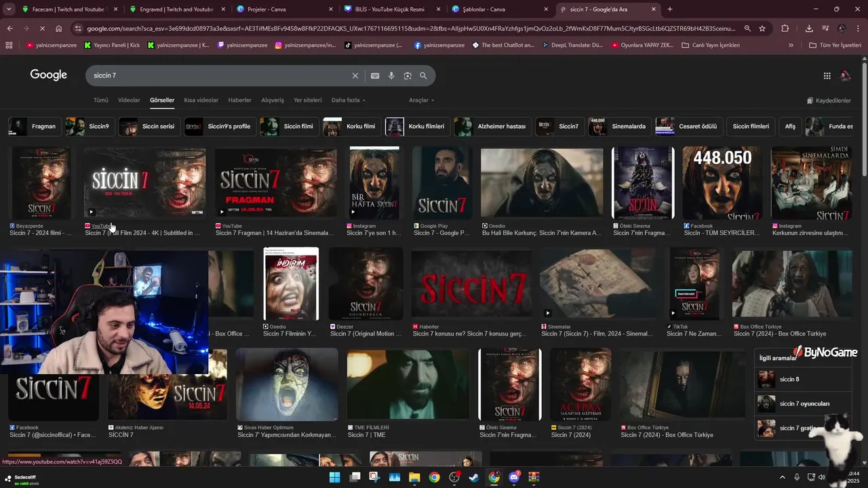Filter by 'Cesaret ödülü' chip
The image size is (868, 488).
tap(688, 126)
